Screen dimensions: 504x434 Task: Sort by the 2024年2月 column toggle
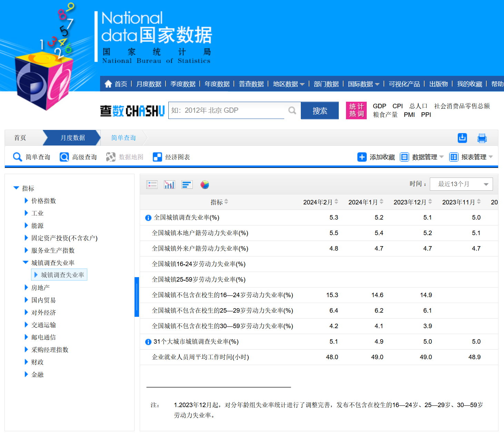click(336, 202)
